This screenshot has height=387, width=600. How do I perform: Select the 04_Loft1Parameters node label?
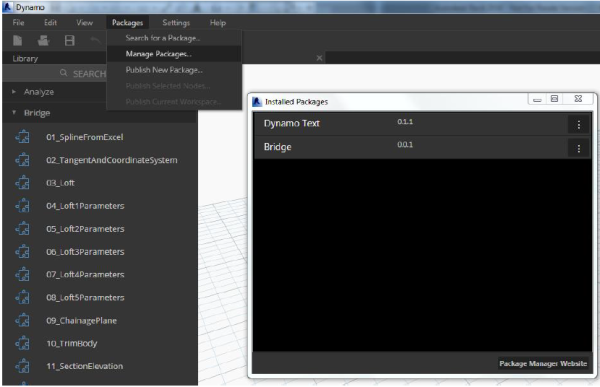tap(85, 206)
